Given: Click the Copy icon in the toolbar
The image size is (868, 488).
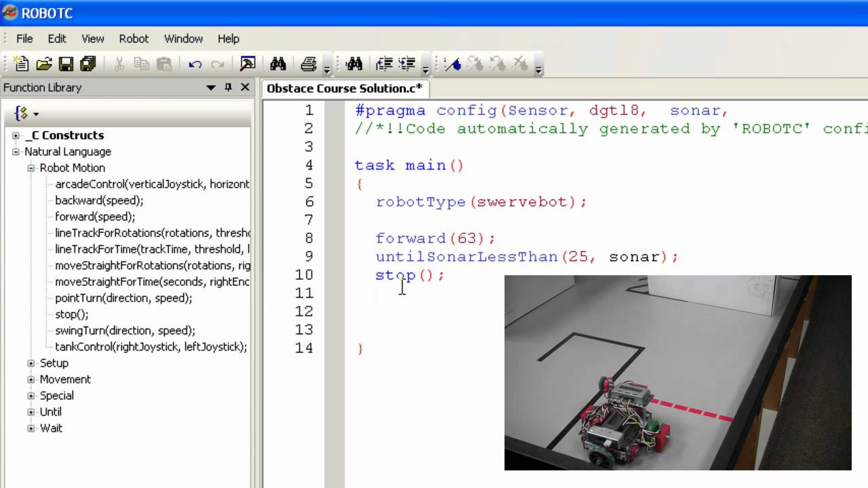Looking at the screenshot, I should click(142, 64).
